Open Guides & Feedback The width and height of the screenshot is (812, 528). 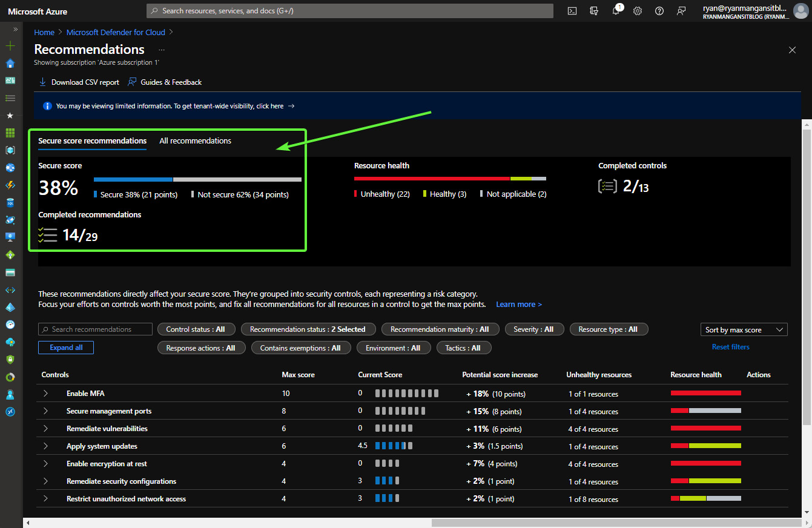point(165,82)
